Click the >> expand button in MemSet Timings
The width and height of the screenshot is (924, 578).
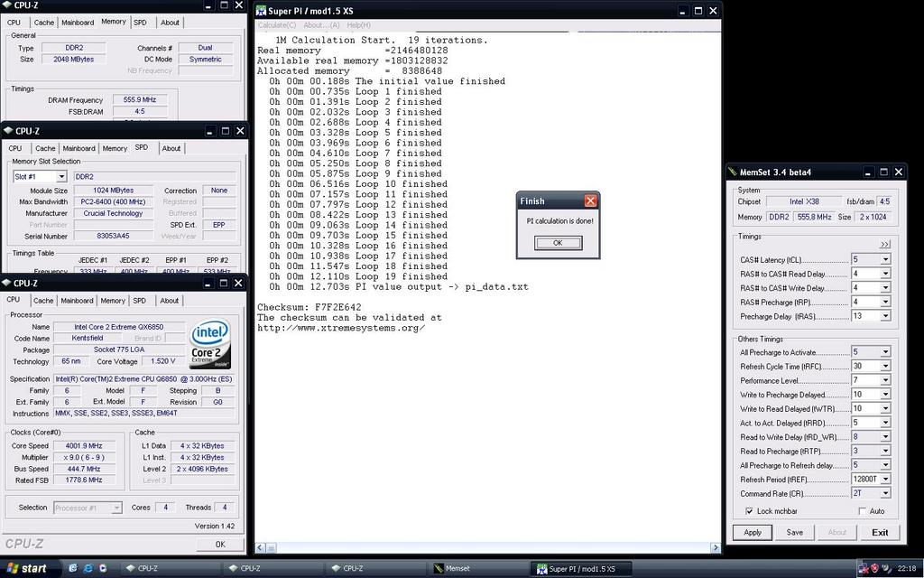[x=885, y=244]
